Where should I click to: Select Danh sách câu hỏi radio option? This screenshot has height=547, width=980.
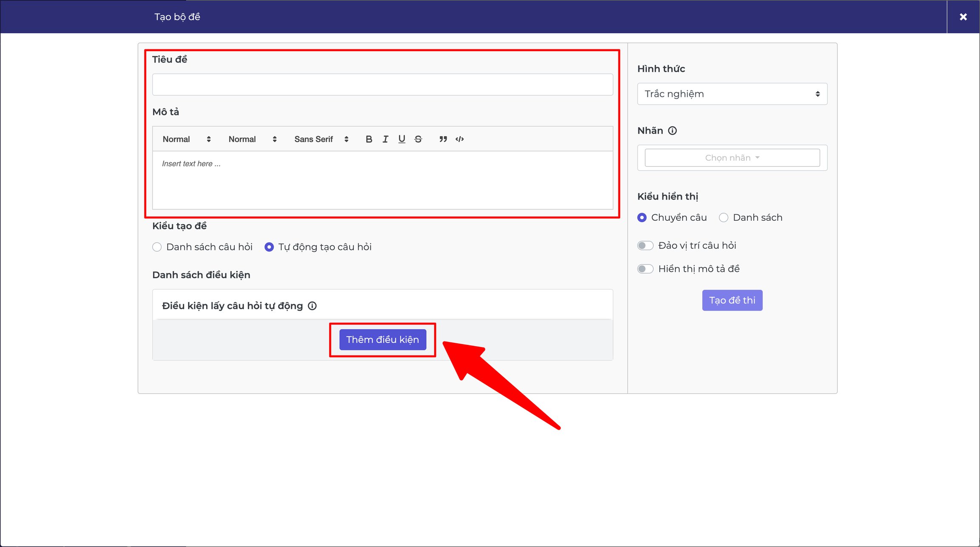[157, 247]
